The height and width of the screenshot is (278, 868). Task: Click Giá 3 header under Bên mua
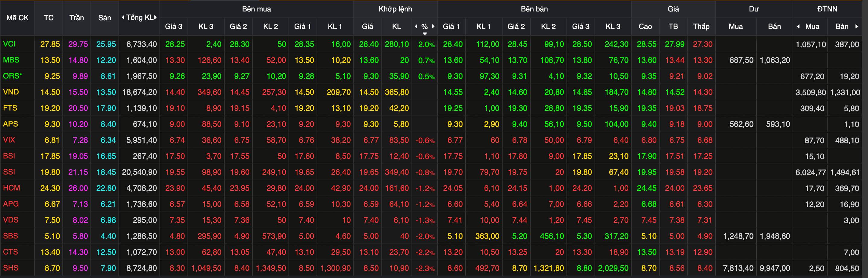pyautogui.click(x=174, y=26)
